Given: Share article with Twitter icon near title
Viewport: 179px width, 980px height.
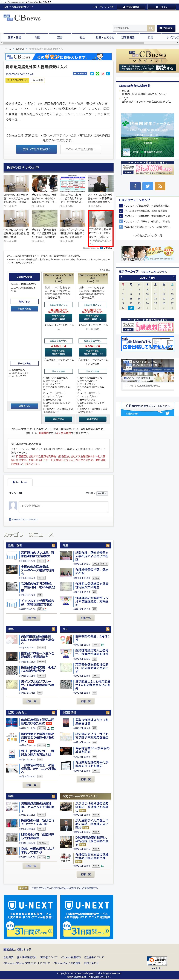Looking at the screenshot, I should click(x=92, y=74).
